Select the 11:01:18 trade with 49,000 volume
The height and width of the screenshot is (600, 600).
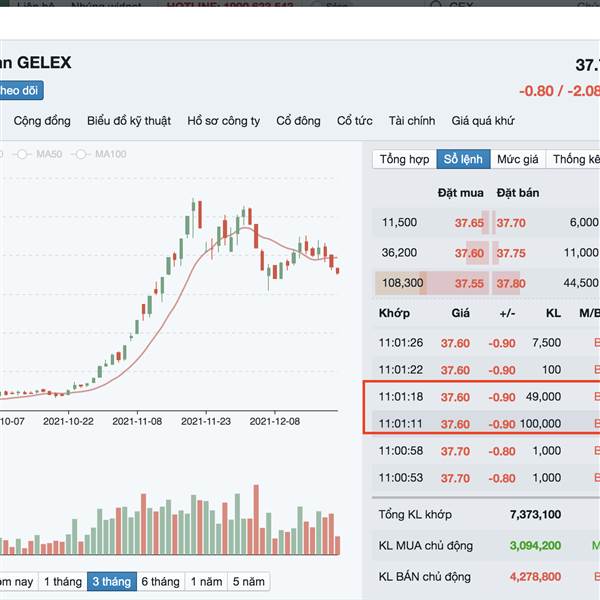tap(486, 397)
